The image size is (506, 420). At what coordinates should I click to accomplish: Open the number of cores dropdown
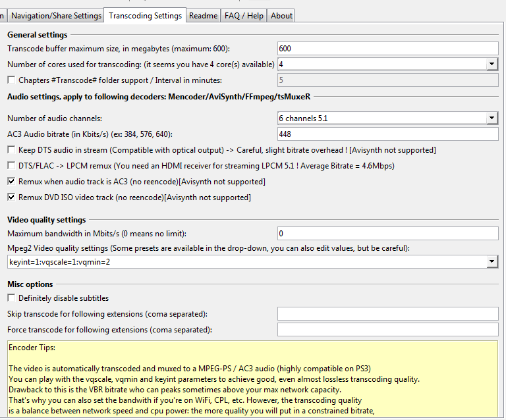click(492, 64)
